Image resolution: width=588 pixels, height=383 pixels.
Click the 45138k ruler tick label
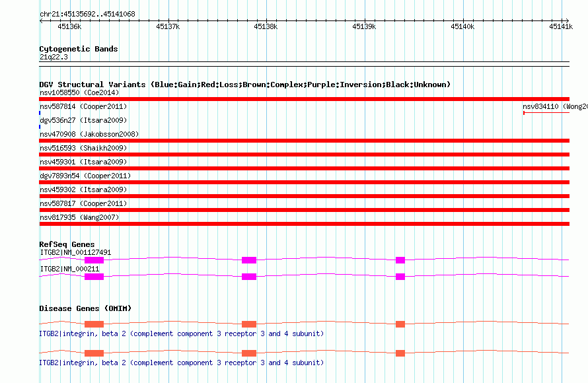tap(266, 26)
